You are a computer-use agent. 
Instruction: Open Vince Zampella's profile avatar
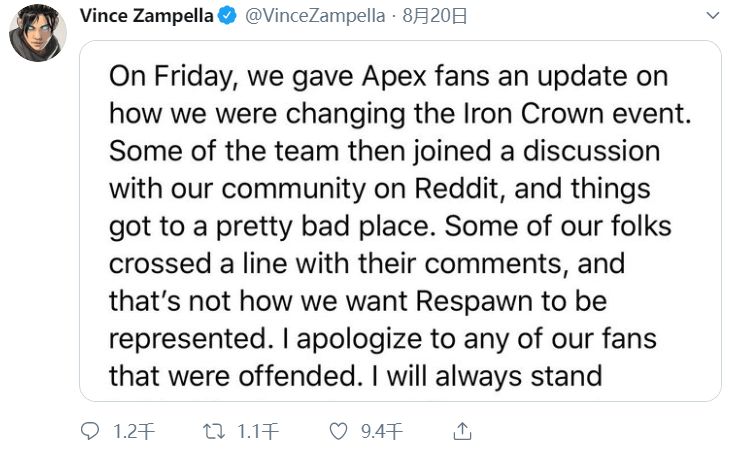[38, 33]
